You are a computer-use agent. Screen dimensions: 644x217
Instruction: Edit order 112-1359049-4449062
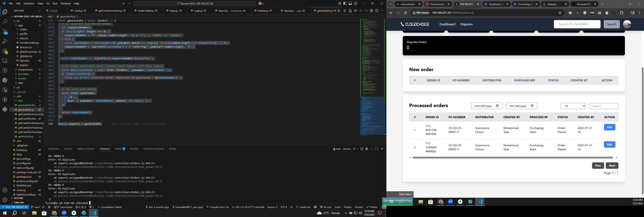[609, 145]
